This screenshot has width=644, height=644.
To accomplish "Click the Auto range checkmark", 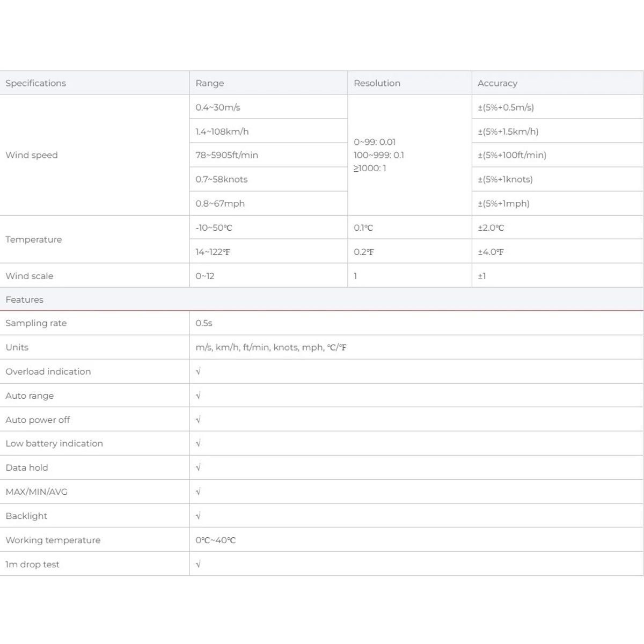I will (x=198, y=396).
